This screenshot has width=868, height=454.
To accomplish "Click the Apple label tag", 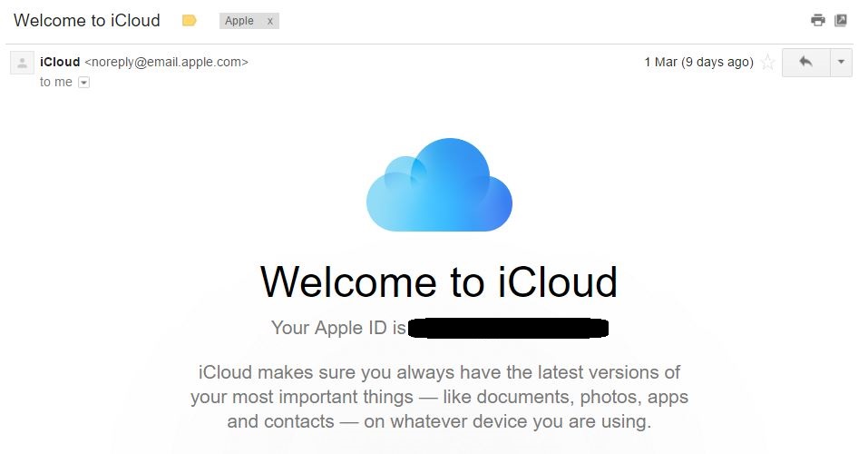I will coord(239,21).
